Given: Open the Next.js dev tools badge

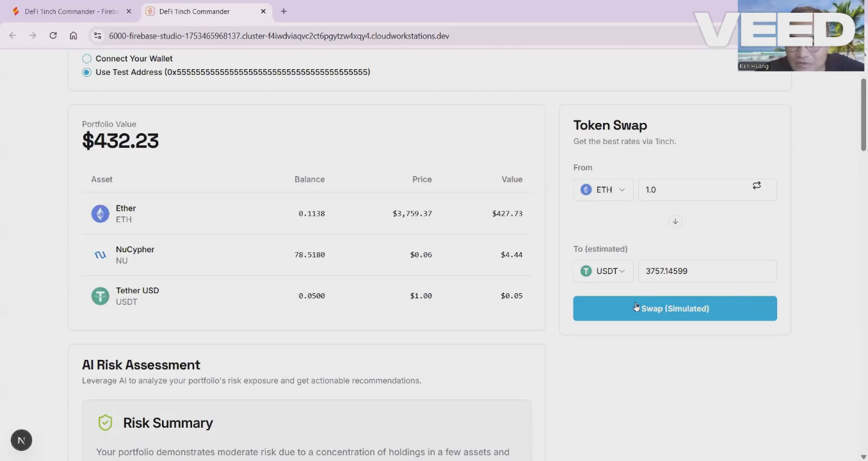Looking at the screenshot, I should [21, 440].
